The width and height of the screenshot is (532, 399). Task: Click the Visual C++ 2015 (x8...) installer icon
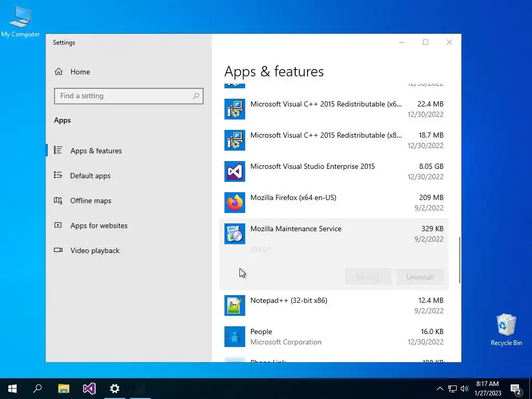(235, 140)
